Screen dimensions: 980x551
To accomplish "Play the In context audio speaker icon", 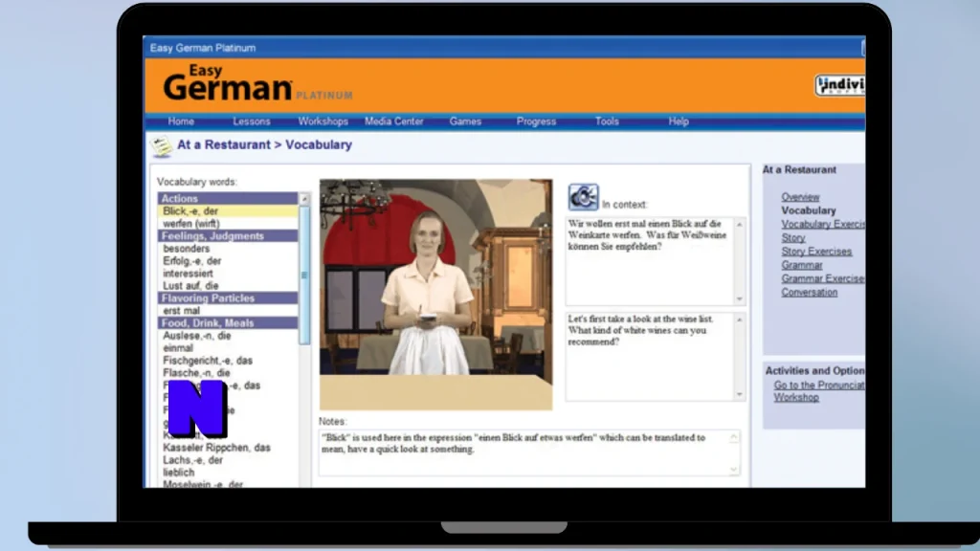I will click(583, 197).
